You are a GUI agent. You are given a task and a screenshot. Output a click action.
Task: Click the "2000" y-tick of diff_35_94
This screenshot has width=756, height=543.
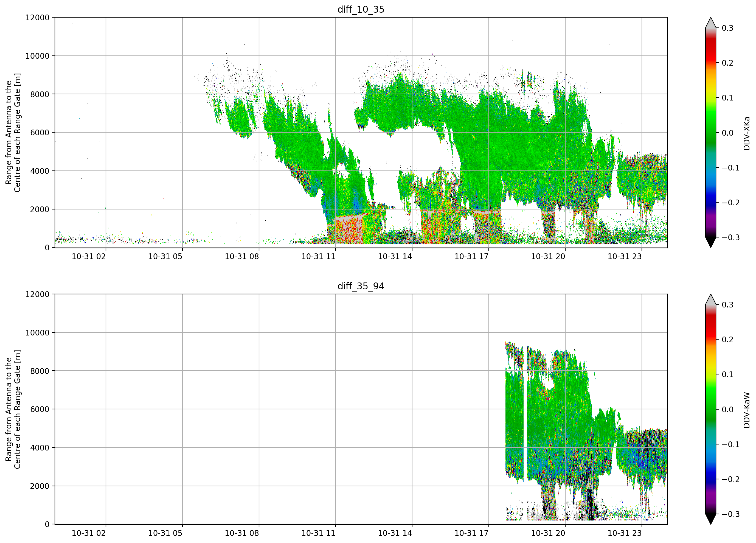(x=40, y=486)
